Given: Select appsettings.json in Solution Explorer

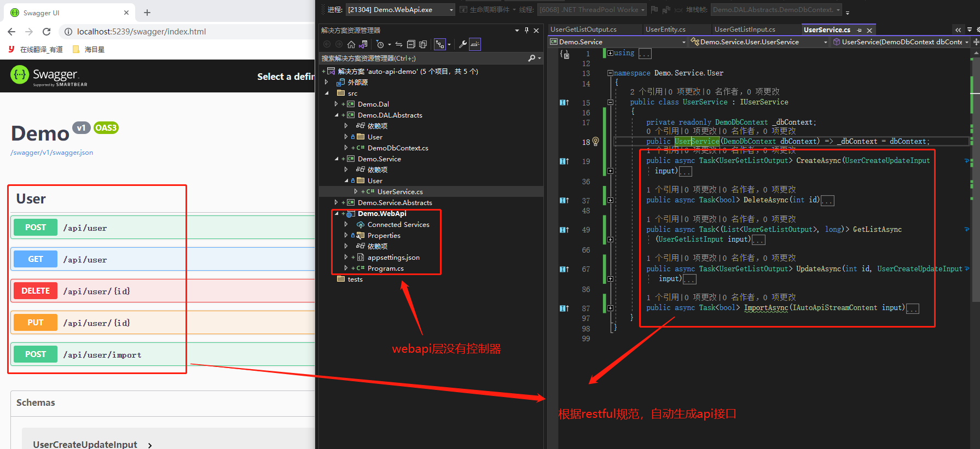Looking at the screenshot, I should [x=393, y=257].
